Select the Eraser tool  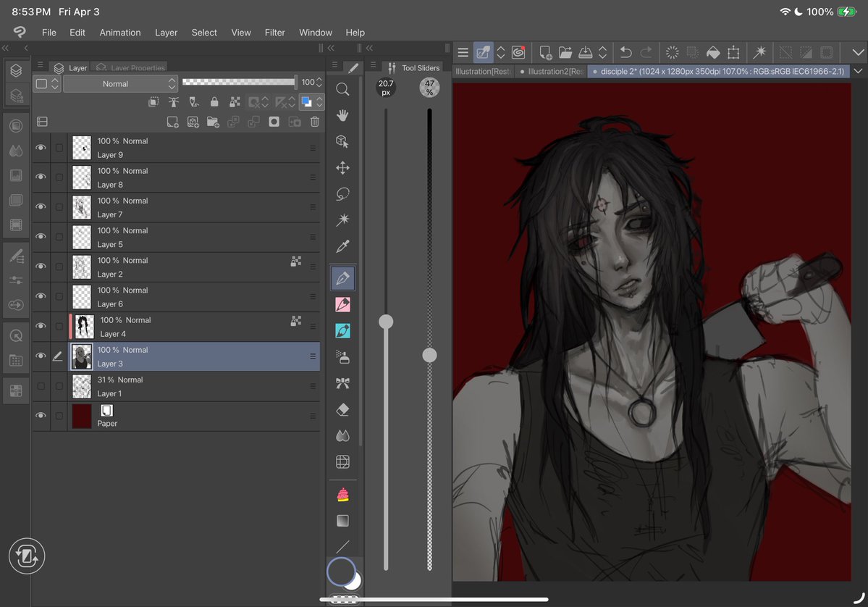342,410
